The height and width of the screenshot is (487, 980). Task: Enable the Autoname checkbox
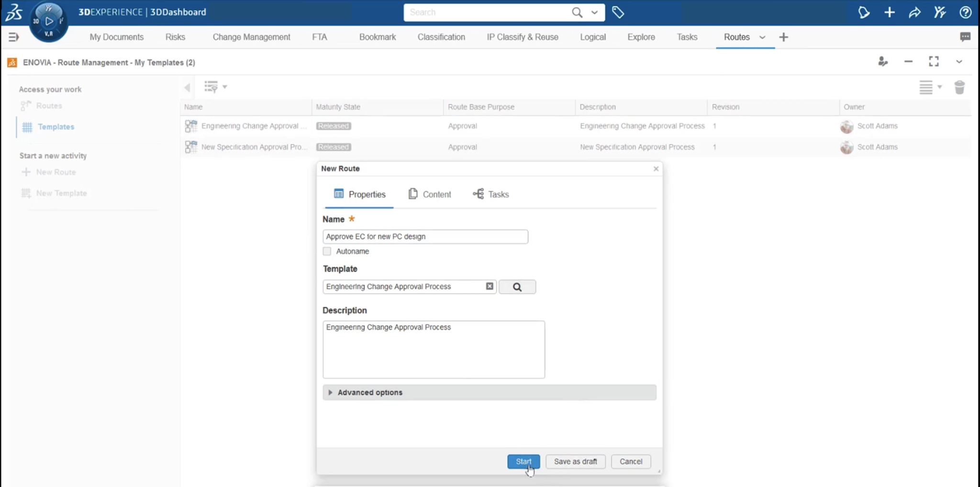click(327, 251)
